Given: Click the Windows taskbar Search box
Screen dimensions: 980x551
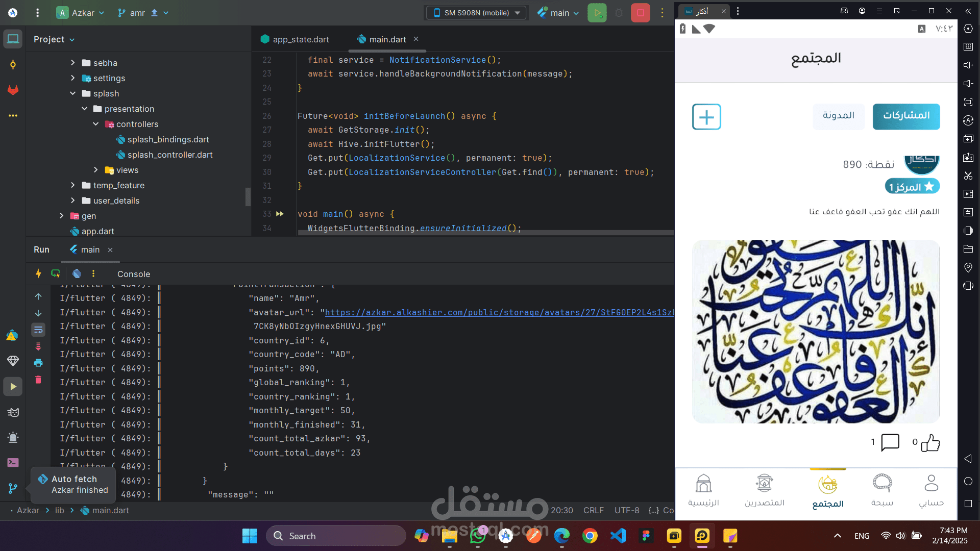Looking at the screenshot, I should [336, 536].
